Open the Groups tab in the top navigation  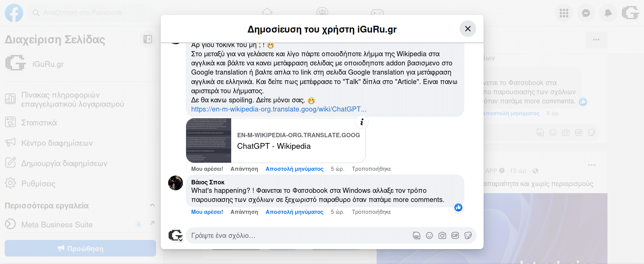coord(322,13)
